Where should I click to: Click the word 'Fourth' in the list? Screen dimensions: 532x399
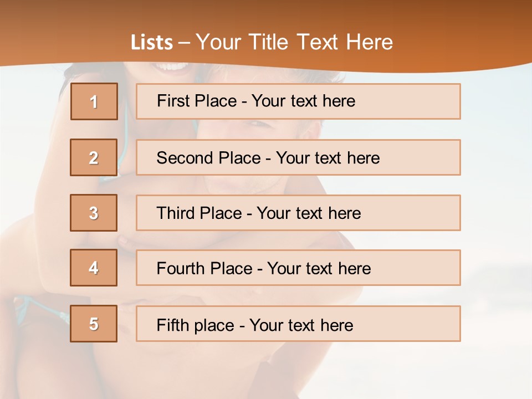click(181, 269)
